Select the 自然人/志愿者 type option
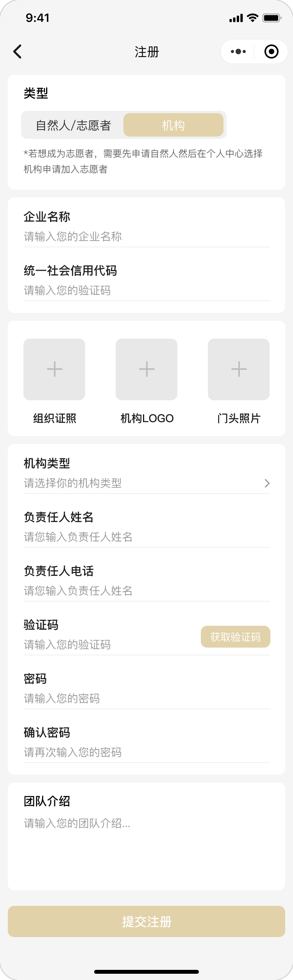 pos(73,125)
